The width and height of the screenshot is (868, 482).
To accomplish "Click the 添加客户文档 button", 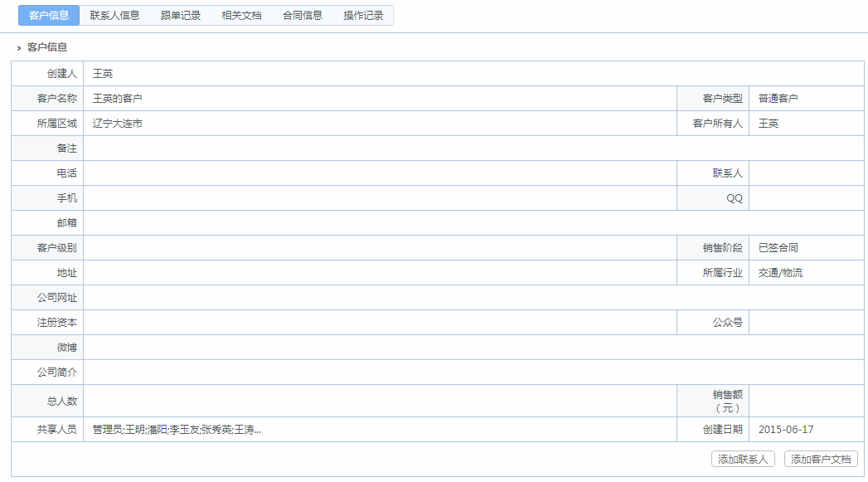I will coord(821,459).
